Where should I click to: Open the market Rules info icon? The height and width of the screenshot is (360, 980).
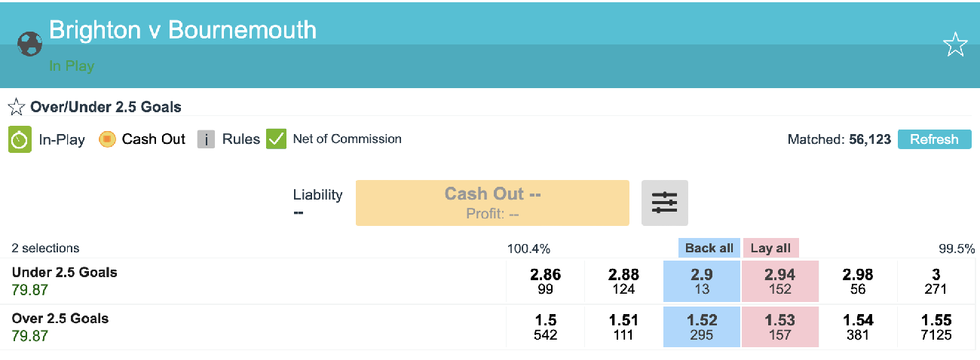[207, 139]
